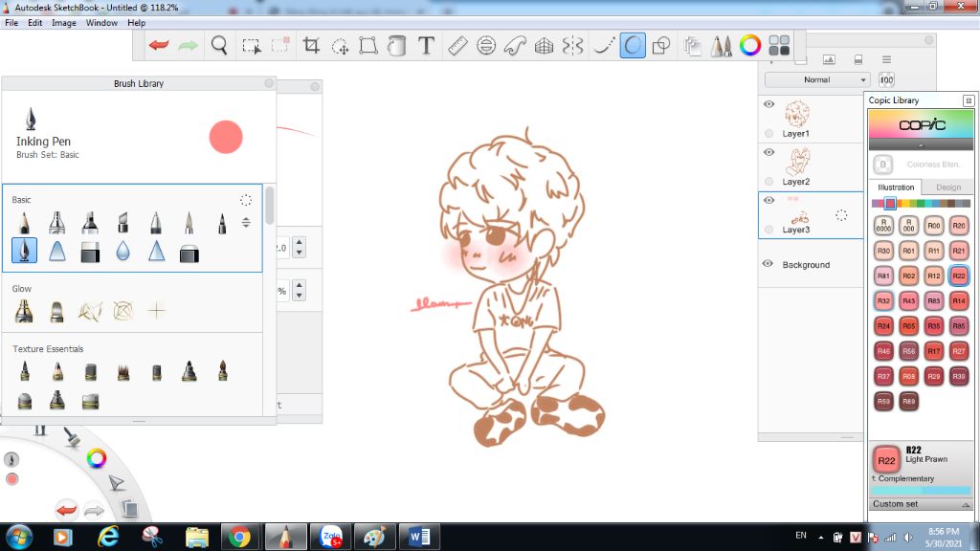Select Layer1 thumbnail
The height and width of the screenshot is (551, 980).
coord(797,114)
